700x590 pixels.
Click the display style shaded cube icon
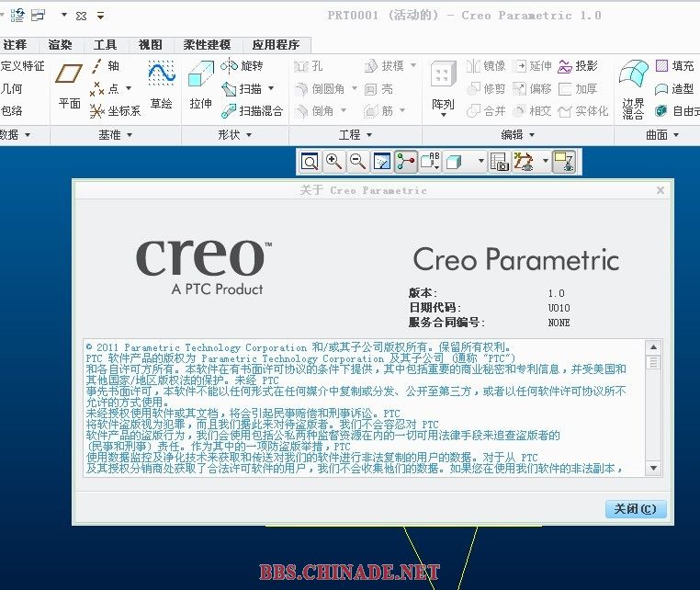click(454, 162)
